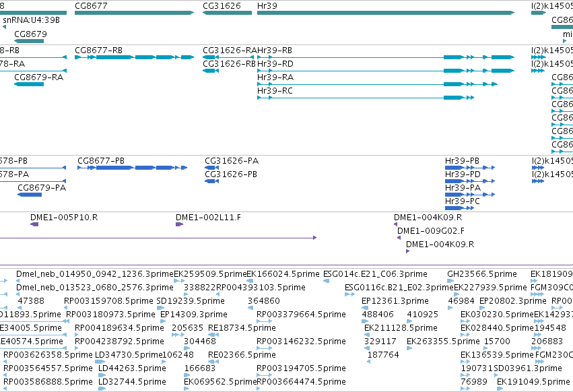Viewport: 573px width, 392px height.
Task: Open EST Dmel_neb_013523_0680_2576.3prime
Action: pos(95,288)
